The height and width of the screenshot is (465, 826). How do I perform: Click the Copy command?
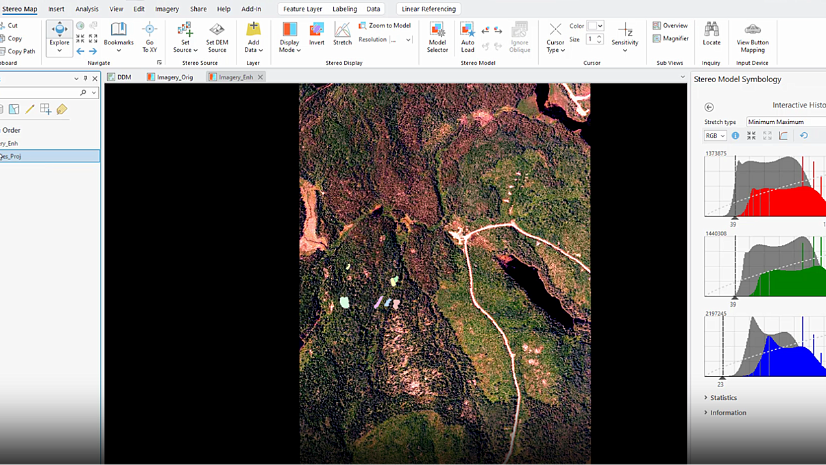pos(11,38)
